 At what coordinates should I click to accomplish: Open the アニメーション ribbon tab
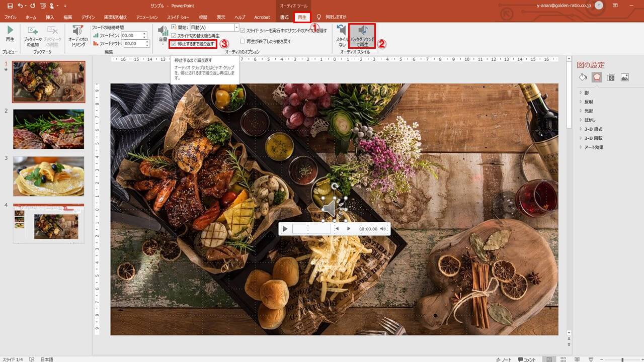(x=147, y=17)
